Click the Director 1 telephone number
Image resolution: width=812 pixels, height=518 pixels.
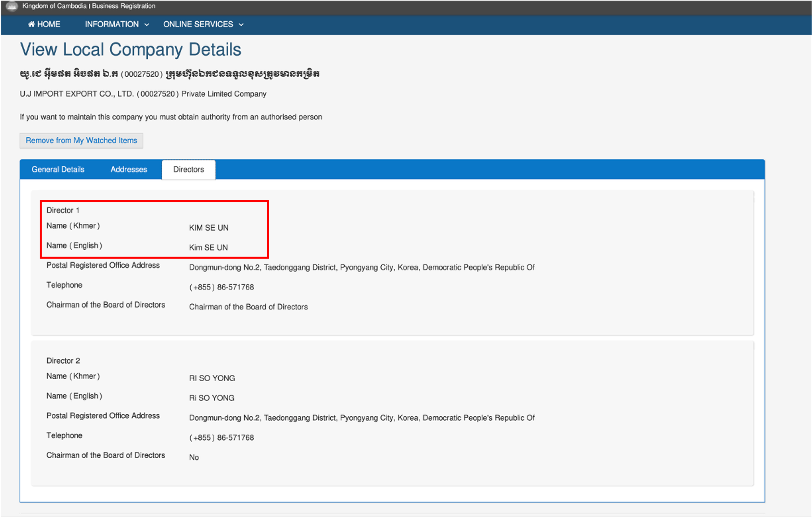pos(222,287)
